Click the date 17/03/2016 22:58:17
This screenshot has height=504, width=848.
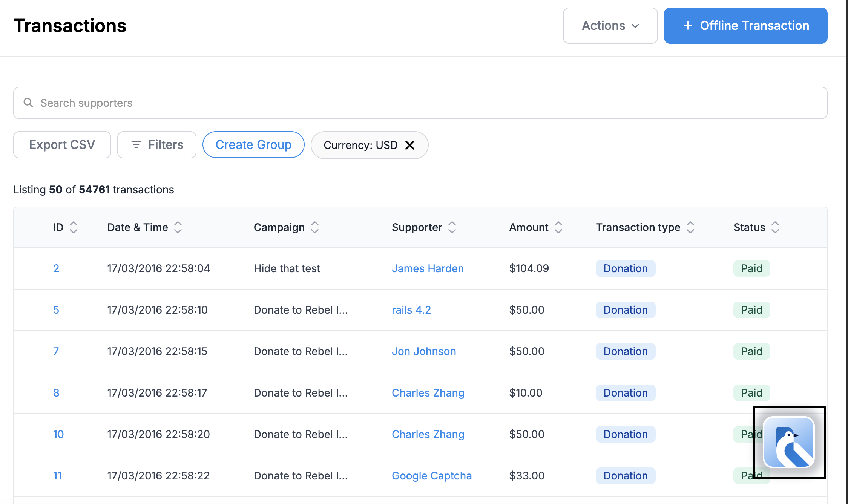157,393
